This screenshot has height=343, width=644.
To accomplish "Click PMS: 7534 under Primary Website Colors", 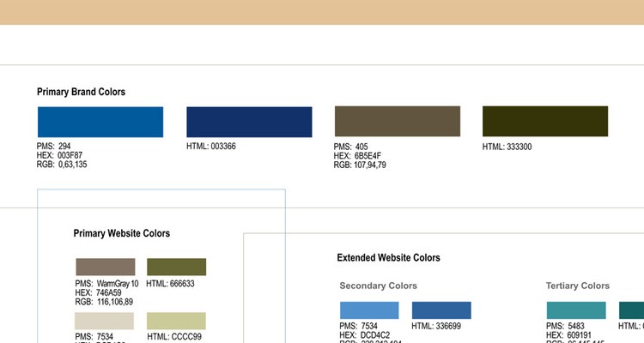I will pyautogui.click(x=94, y=336).
